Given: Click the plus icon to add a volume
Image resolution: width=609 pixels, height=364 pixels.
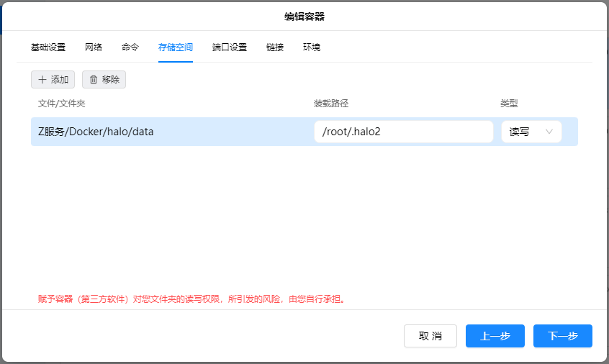Looking at the screenshot, I should point(42,80).
